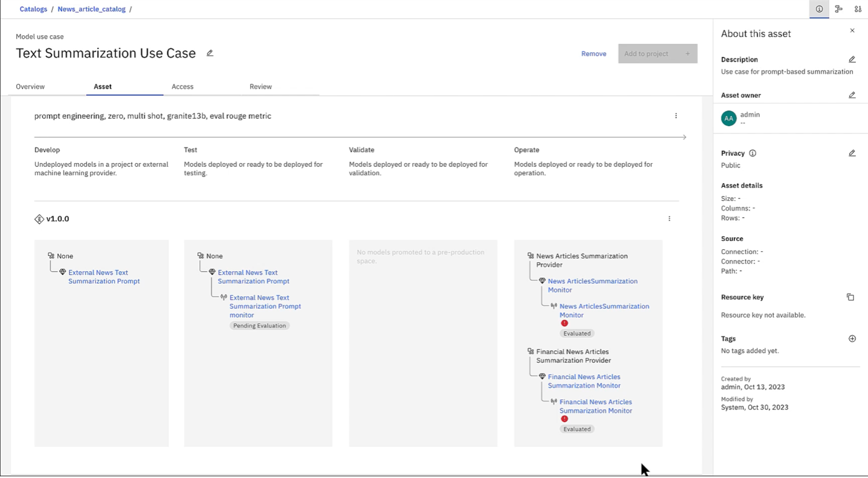
Task: Close the About this asset panel
Action: (852, 30)
